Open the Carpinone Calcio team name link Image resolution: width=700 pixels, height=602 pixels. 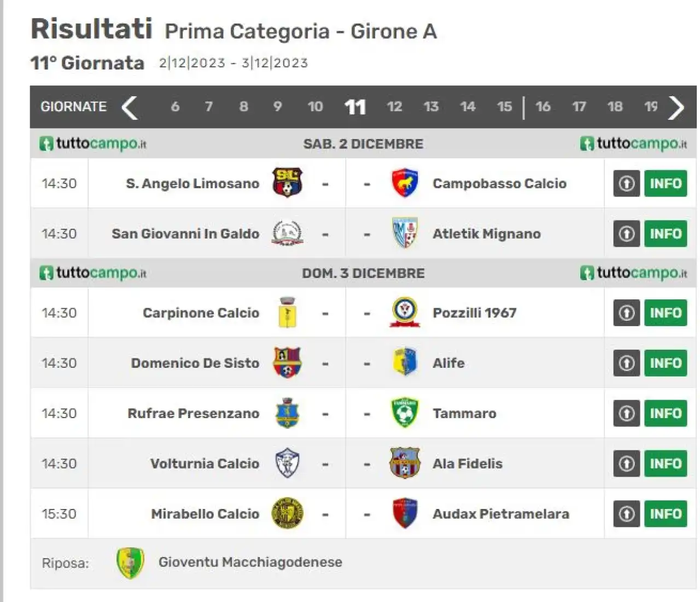coord(201,312)
